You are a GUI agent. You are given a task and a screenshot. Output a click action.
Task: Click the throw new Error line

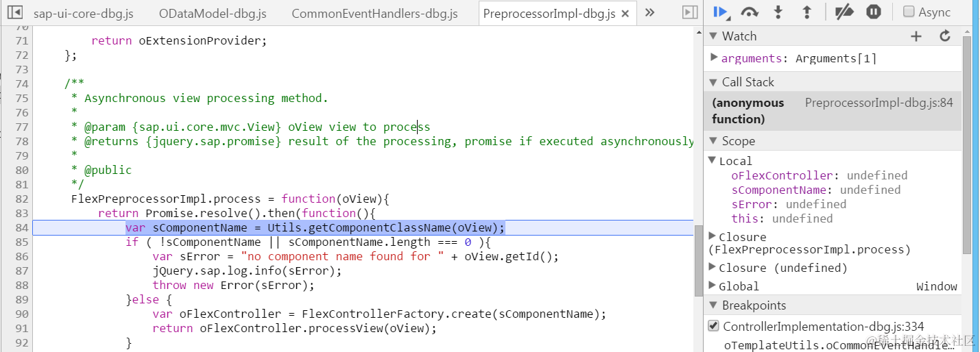point(233,285)
